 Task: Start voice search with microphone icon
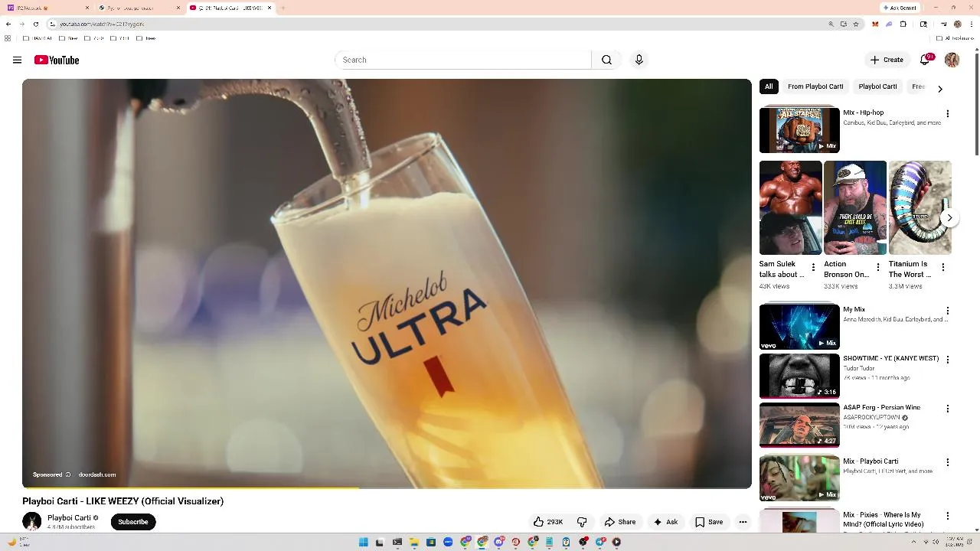639,60
